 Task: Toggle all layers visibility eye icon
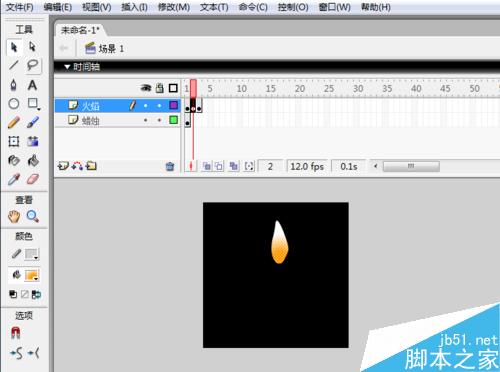point(146,88)
